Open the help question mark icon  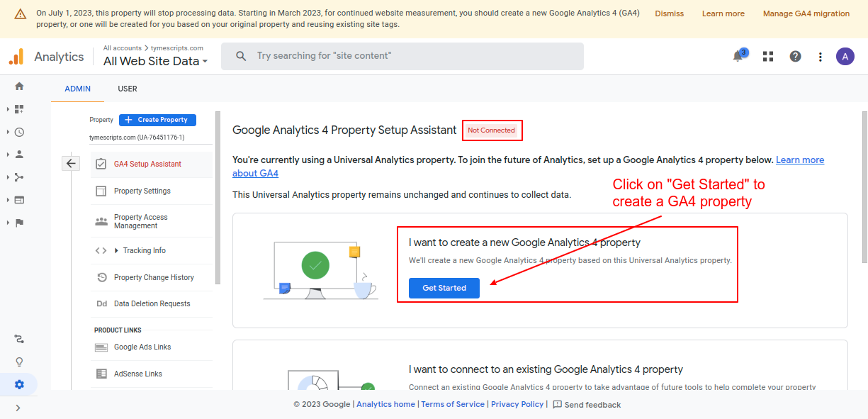coord(795,56)
